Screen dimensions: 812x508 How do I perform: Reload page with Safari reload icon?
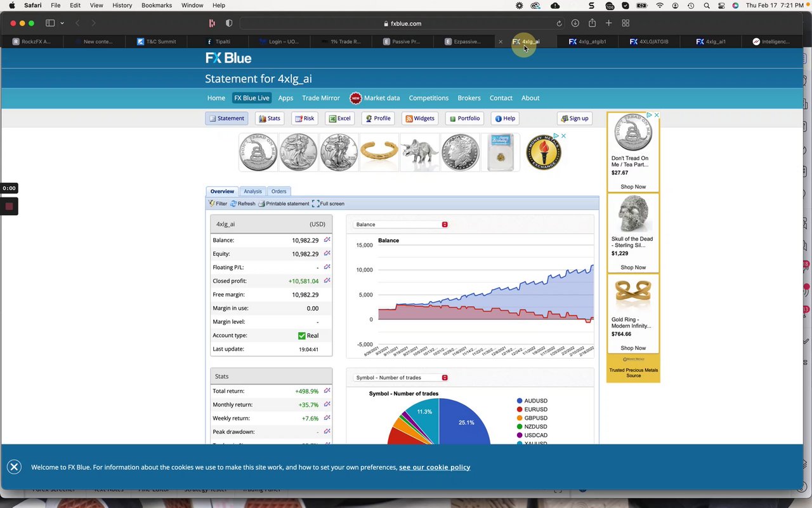tap(559, 23)
